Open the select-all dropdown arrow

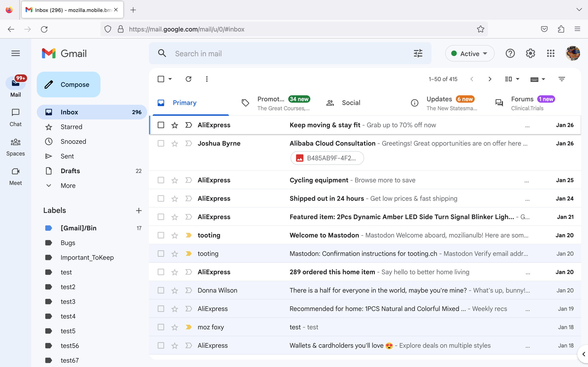coord(171,79)
